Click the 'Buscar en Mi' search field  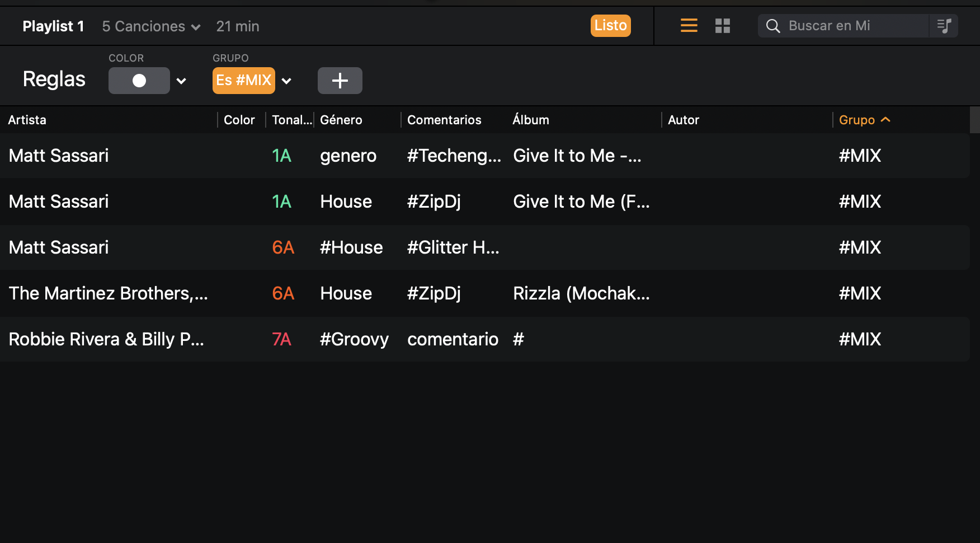[839, 26]
